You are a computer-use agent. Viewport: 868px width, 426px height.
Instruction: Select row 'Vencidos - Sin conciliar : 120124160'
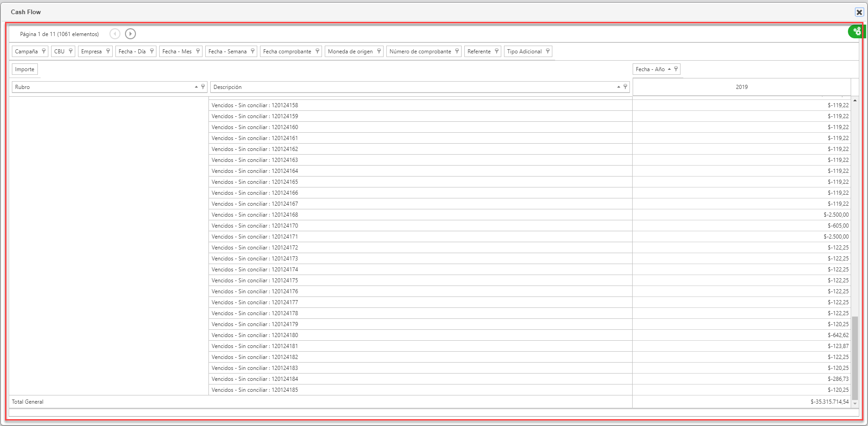421,127
